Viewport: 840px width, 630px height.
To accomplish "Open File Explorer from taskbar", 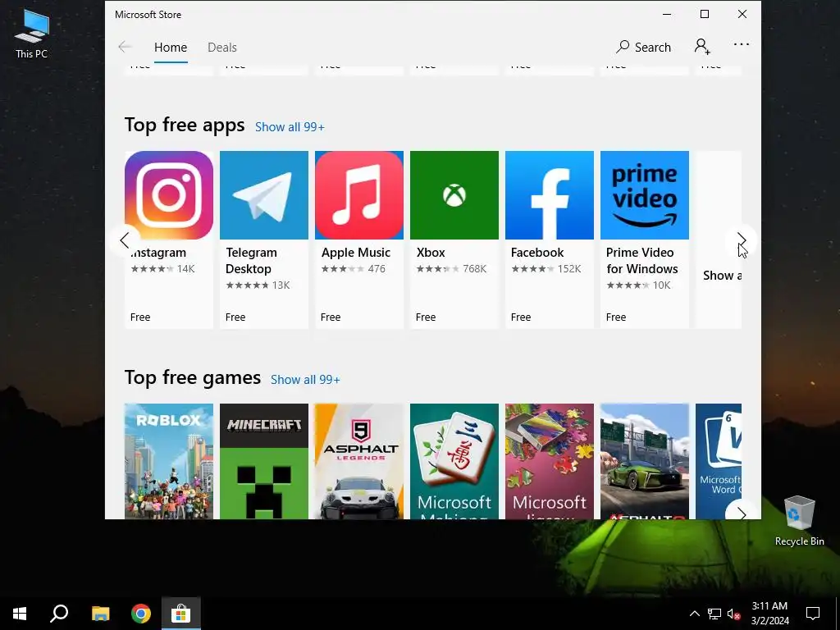I will [x=100, y=614].
